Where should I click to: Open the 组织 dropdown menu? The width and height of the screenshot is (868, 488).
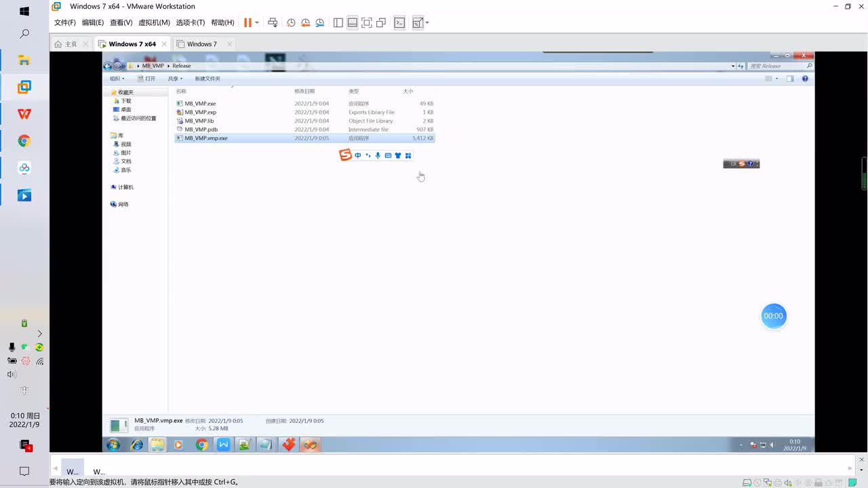coord(117,79)
